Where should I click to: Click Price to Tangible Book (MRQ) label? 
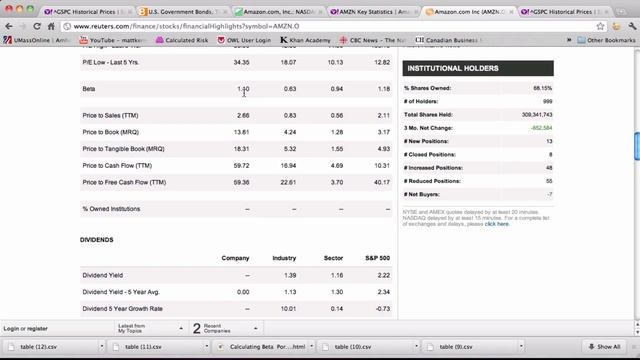(x=123, y=149)
